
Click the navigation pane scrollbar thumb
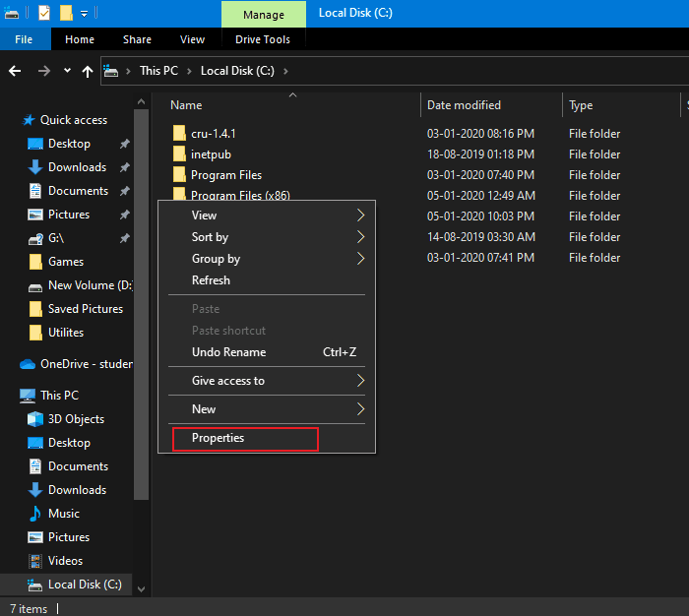pos(141,304)
